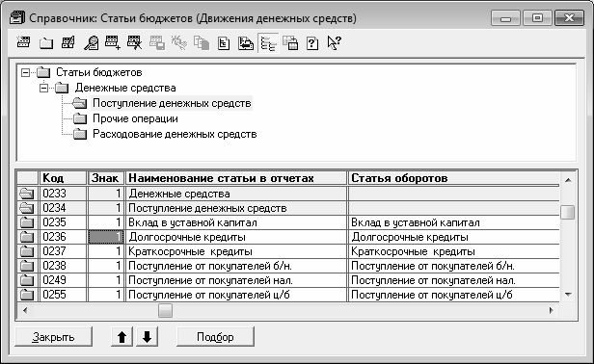Select Статьи бюджетов root folder

(x=99, y=72)
